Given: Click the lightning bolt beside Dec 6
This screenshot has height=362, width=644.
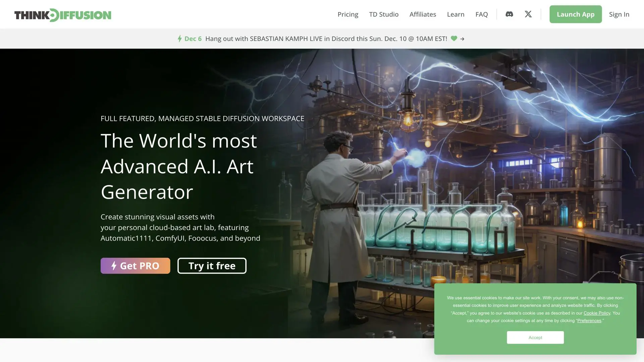Looking at the screenshot, I should (x=180, y=39).
